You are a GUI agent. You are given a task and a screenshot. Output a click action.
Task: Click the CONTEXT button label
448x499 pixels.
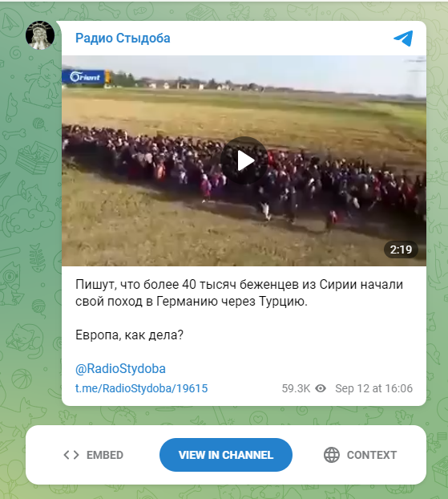(372, 455)
